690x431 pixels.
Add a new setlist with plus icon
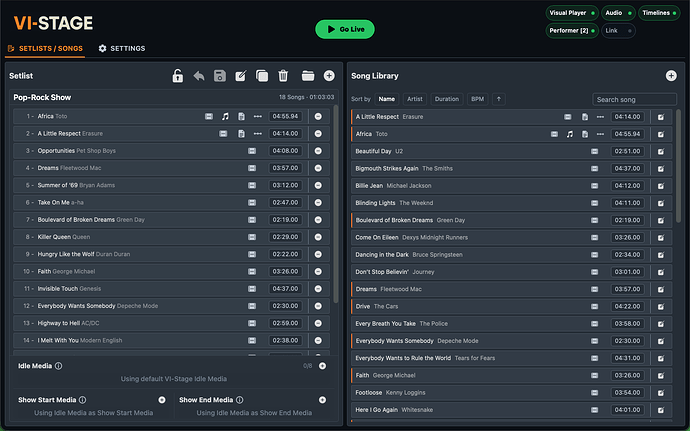click(x=329, y=76)
